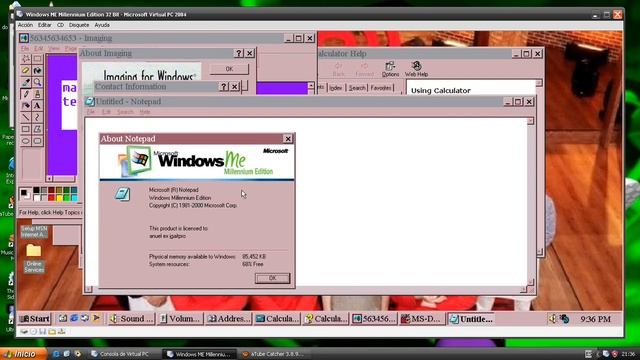Click the Web Help icon in Calculator Help

point(416,69)
